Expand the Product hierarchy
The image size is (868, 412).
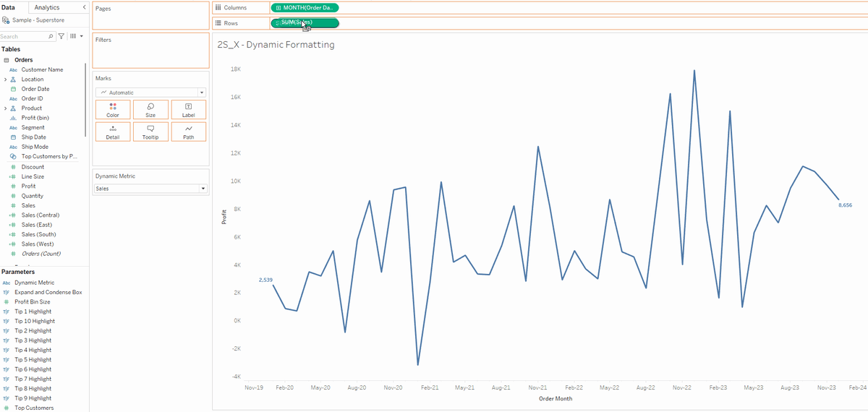[5, 108]
